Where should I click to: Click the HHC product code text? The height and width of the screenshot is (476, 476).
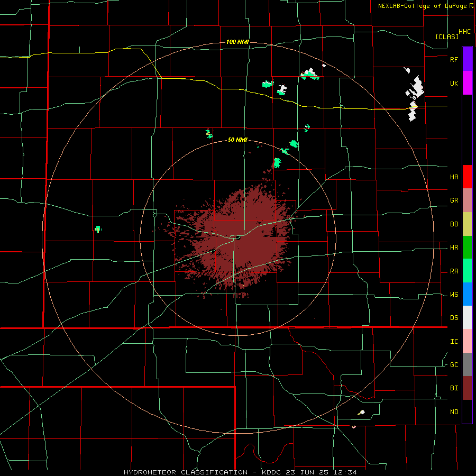[464, 32]
